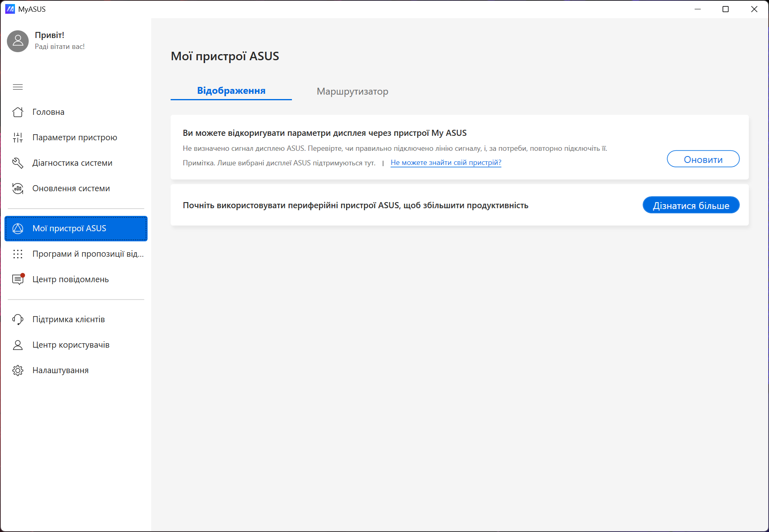This screenshot has height=532, width=769.
Task: Click the MyASUS logo in title bar
Action: pos(10,9)
